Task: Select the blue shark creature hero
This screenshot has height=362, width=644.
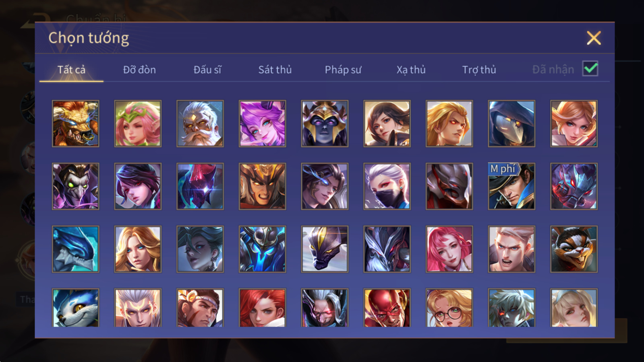Action: tap(75, 249)
